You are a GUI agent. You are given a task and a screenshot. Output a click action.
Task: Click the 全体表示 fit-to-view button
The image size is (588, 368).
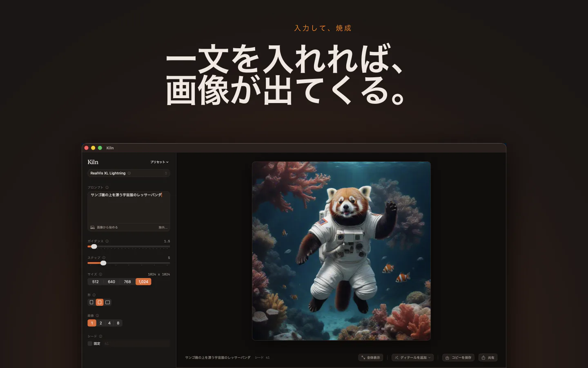click(x=371, y=358)
